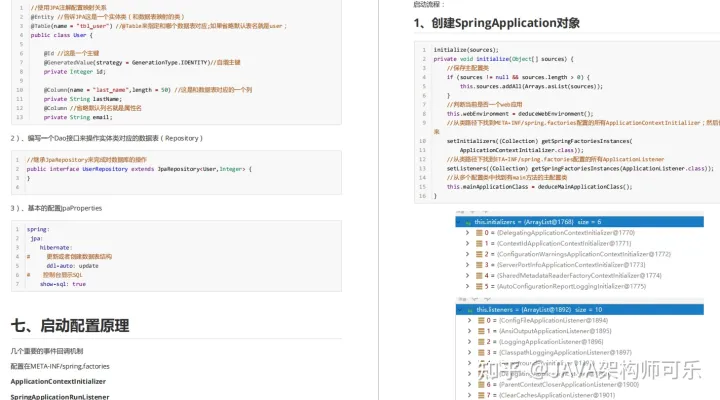Click heading '1、创建SpringApplication对象'

pos(496,23)
